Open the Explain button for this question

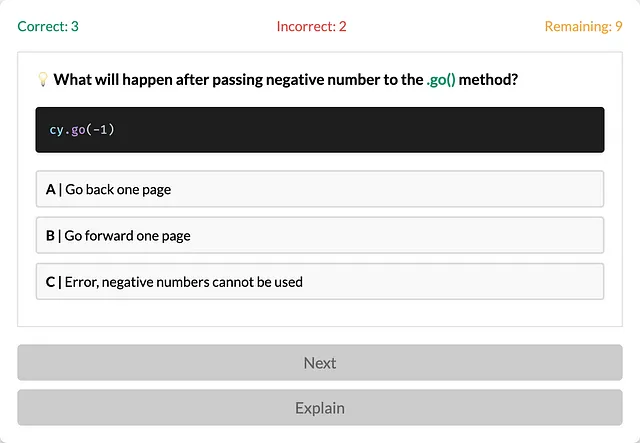click(320, 407)
